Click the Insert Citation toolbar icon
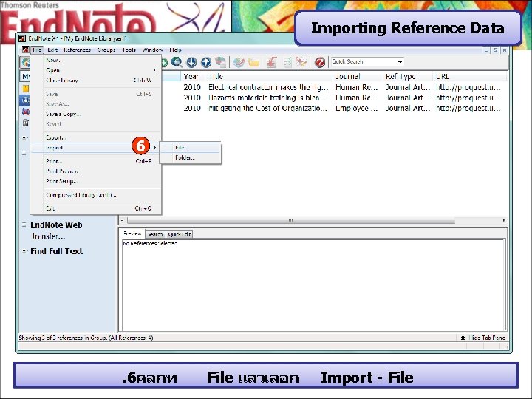The width and height of the screenshot is (532, 399). [x=271, y=62]
